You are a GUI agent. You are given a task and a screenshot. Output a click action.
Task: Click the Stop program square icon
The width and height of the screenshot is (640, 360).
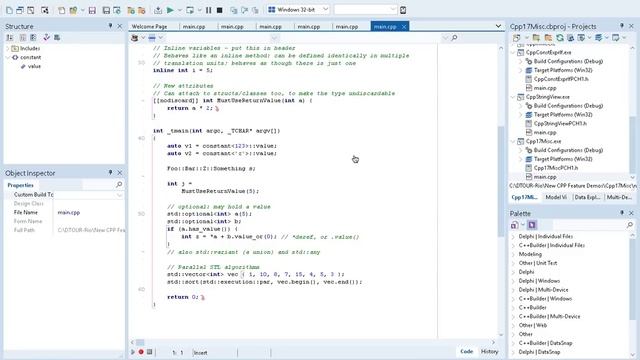(x=220, y=10)
